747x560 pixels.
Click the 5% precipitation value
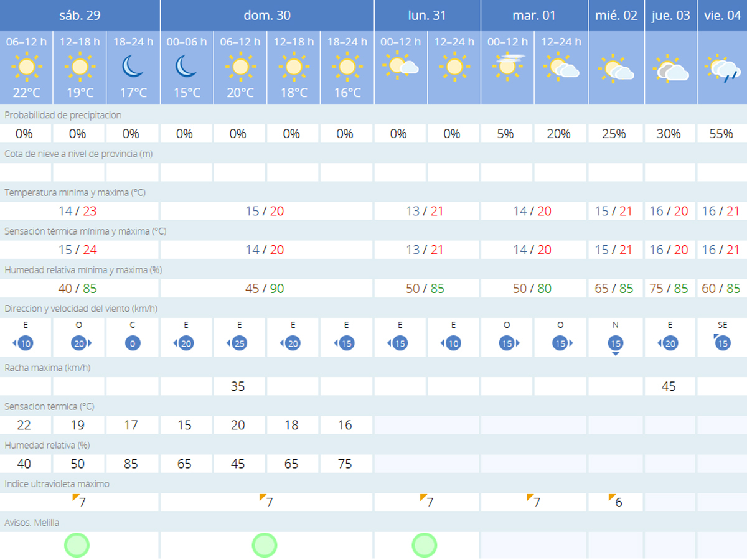(x=505, y=134)
